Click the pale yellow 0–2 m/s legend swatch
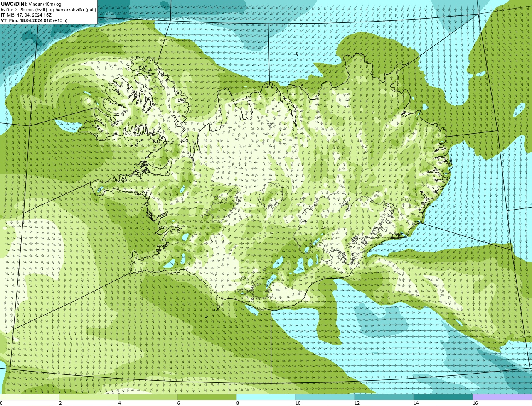 tap(30, 397)
